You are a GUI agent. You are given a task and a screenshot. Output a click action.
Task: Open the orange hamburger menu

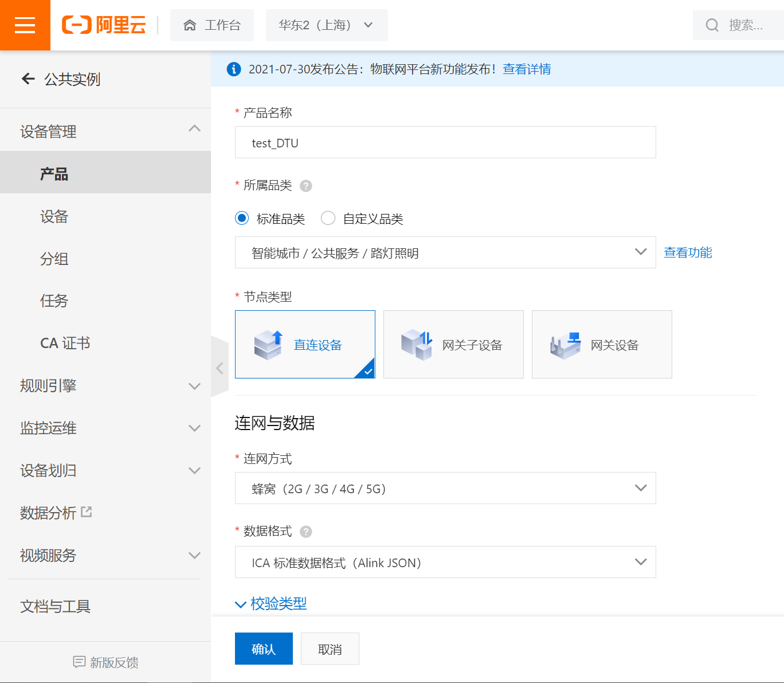tap(25, 25)
